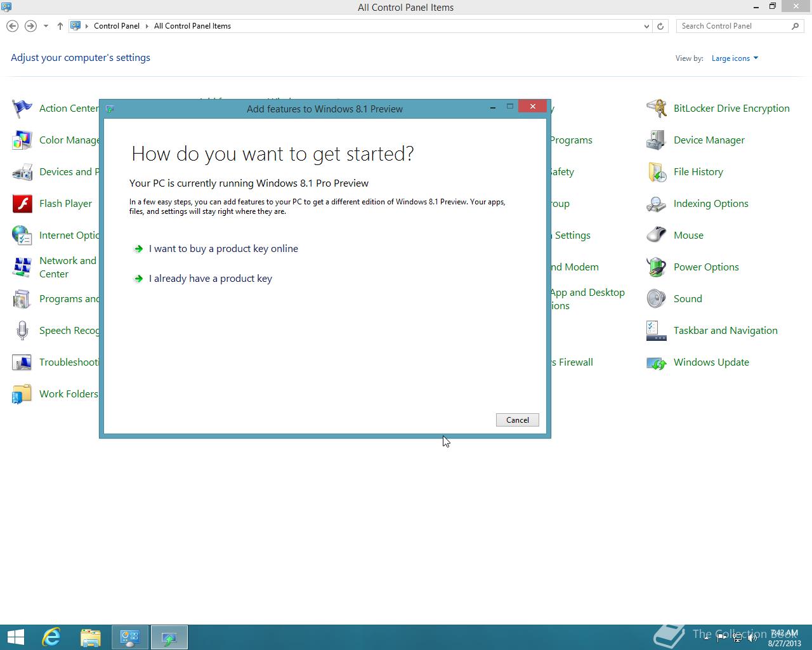Open Indexing Options icon
This screenshot has height=650, width=812.
(x=657, y=204)
